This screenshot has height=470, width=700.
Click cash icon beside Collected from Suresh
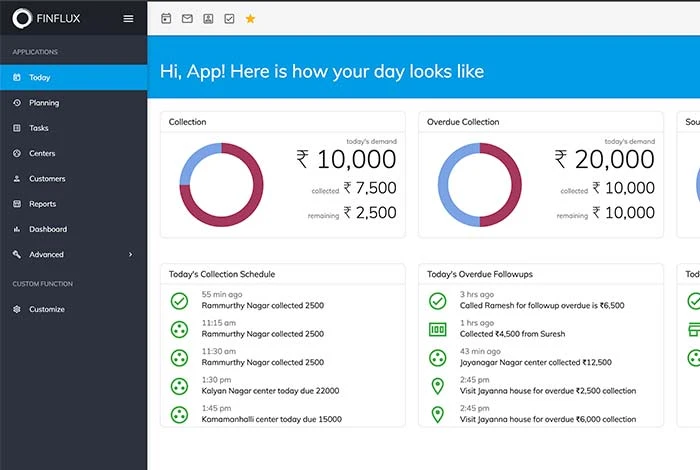(438, 329)
